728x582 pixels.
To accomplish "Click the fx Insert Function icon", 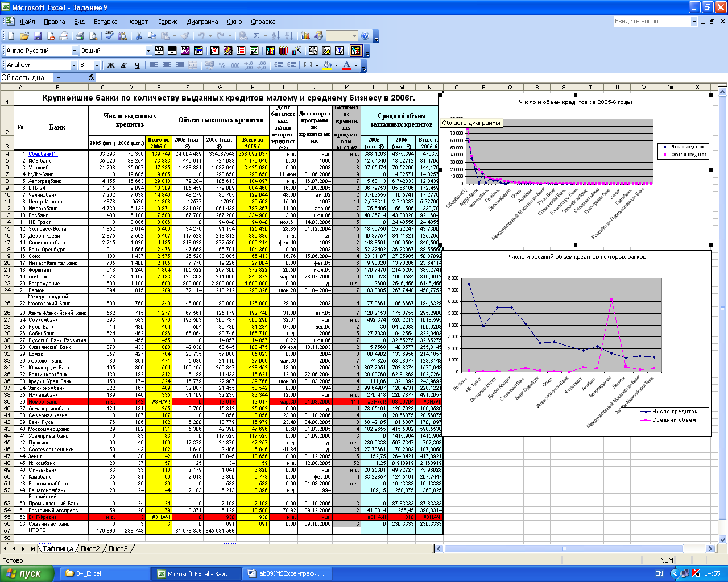I will [92, 77].
